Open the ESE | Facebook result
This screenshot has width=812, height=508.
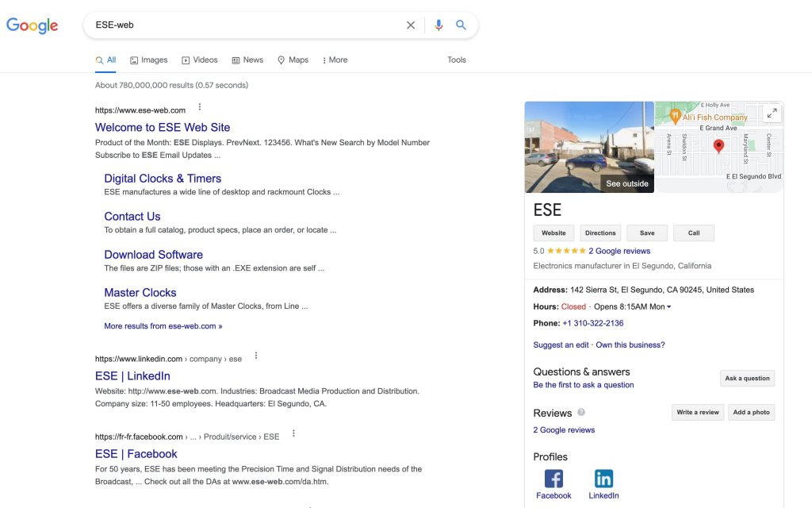(x=136, y=454)
